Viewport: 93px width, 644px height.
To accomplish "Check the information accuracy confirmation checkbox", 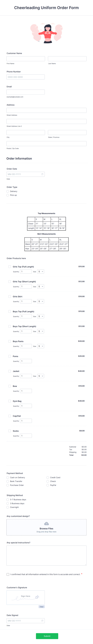I will tap(8, 574).
